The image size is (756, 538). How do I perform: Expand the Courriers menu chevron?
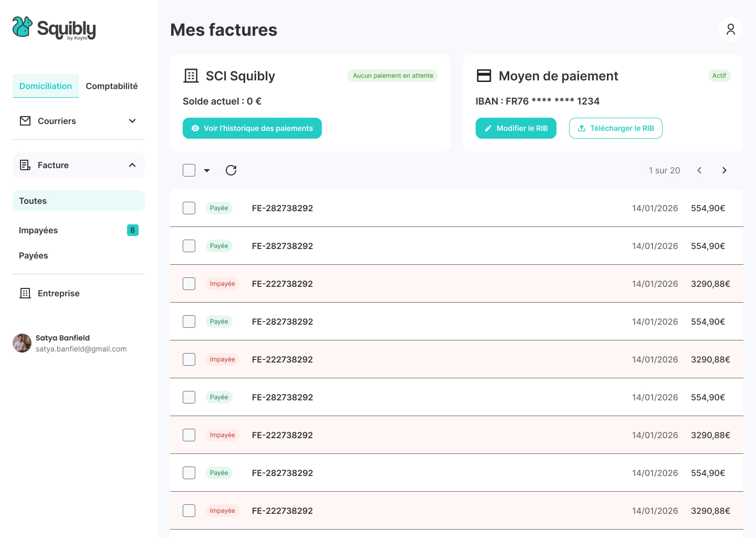coord(132,121)
